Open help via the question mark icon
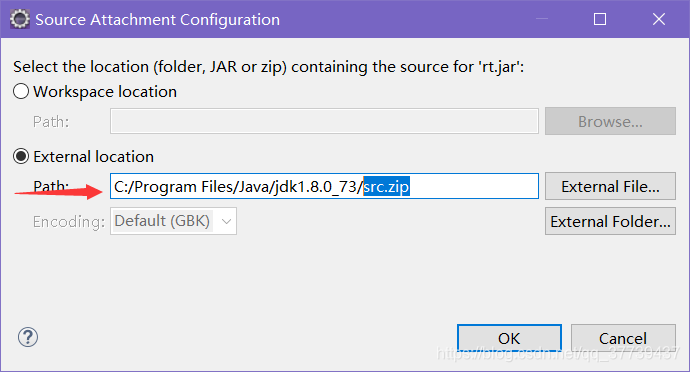The height and width of the screenshot is (372, 690). [x=28, y=338]
